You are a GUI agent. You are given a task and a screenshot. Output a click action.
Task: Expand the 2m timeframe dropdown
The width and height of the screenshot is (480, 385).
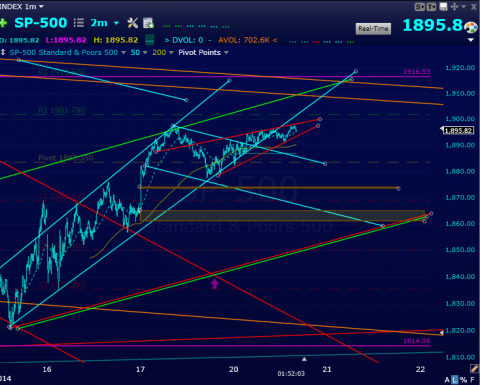point(116,23)
